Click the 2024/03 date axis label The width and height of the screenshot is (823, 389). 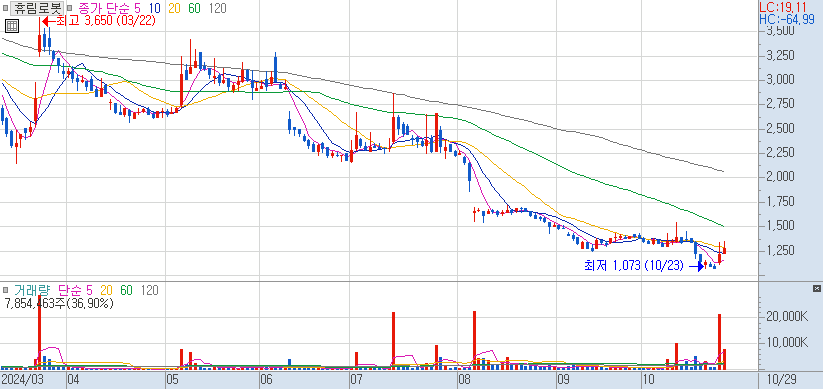point(22,379)
